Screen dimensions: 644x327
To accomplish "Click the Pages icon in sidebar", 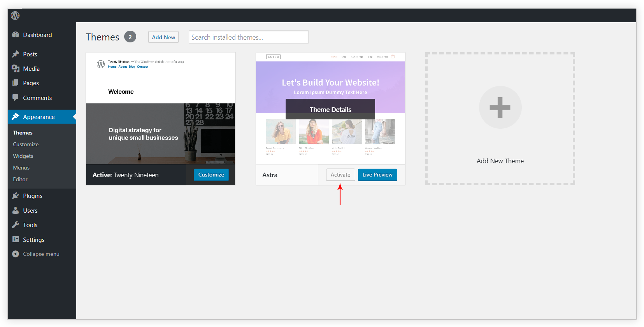I will click(x=16, y=83).
